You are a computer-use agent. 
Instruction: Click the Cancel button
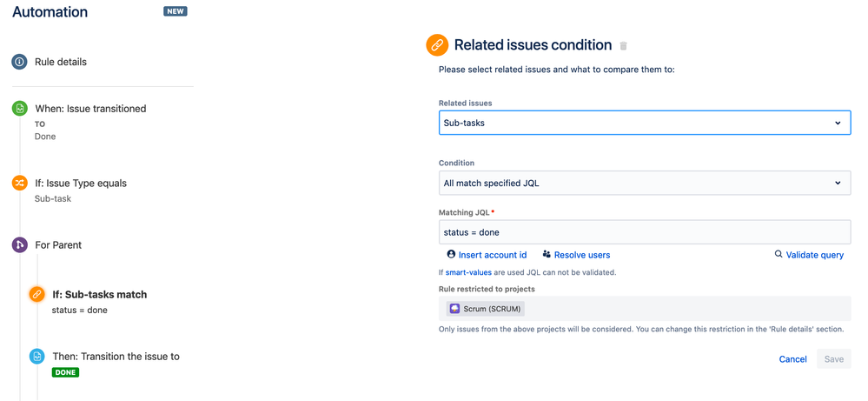coord(792,359)
